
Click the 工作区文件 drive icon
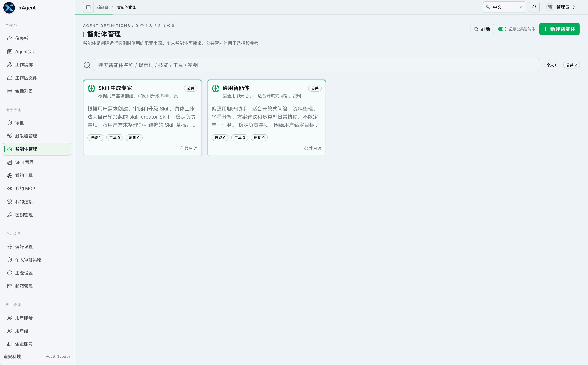(10, 78)
